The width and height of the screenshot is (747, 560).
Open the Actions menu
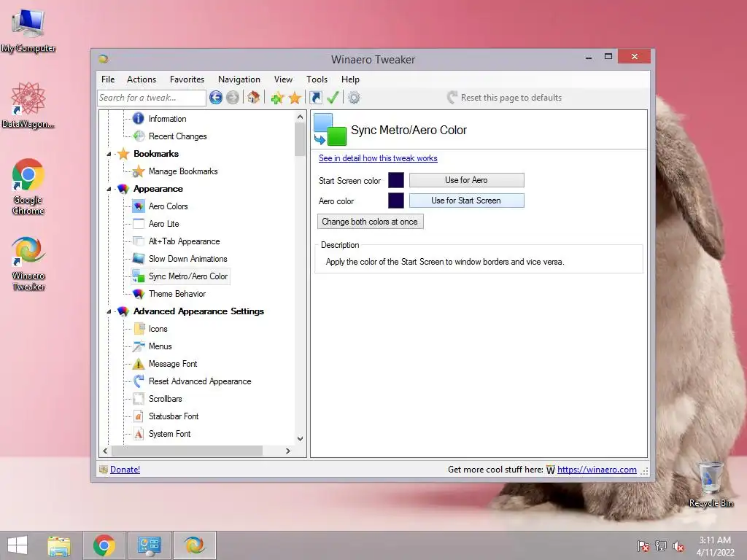tap(141, 79)
